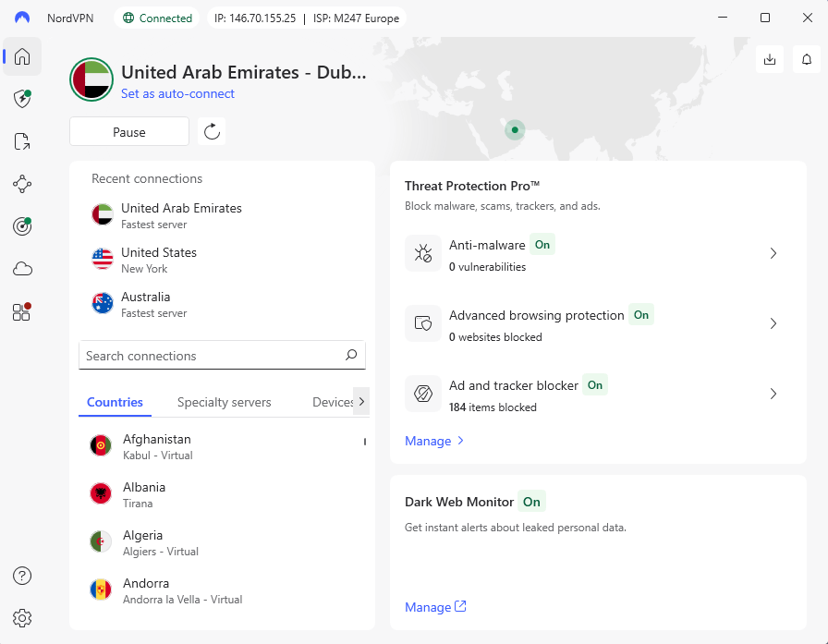Select the Threat Protection shield icon

pyautogui.click(x=21, y=99)
